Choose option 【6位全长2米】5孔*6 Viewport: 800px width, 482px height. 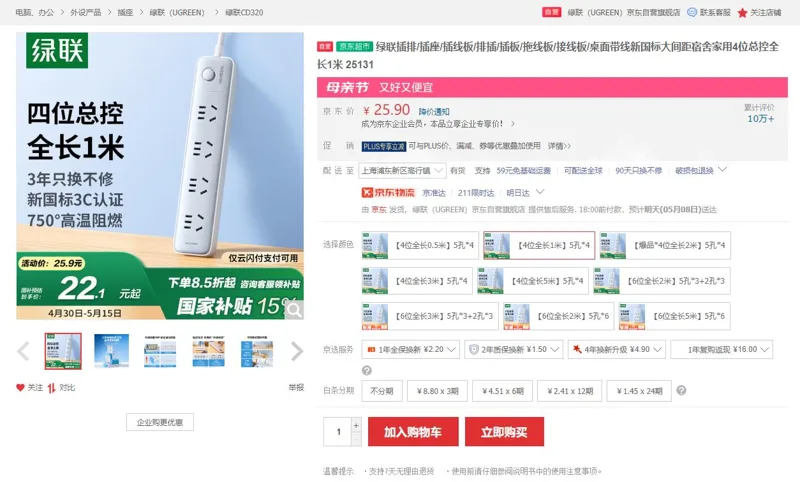559,316
